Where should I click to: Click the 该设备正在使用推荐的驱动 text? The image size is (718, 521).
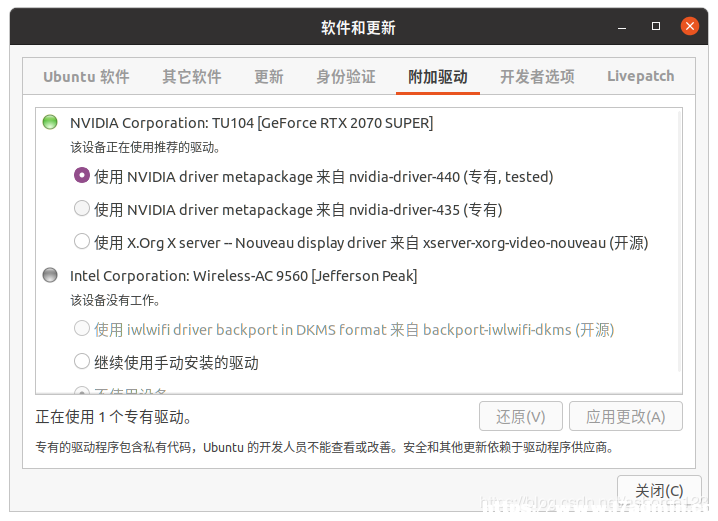pos(145,147)
